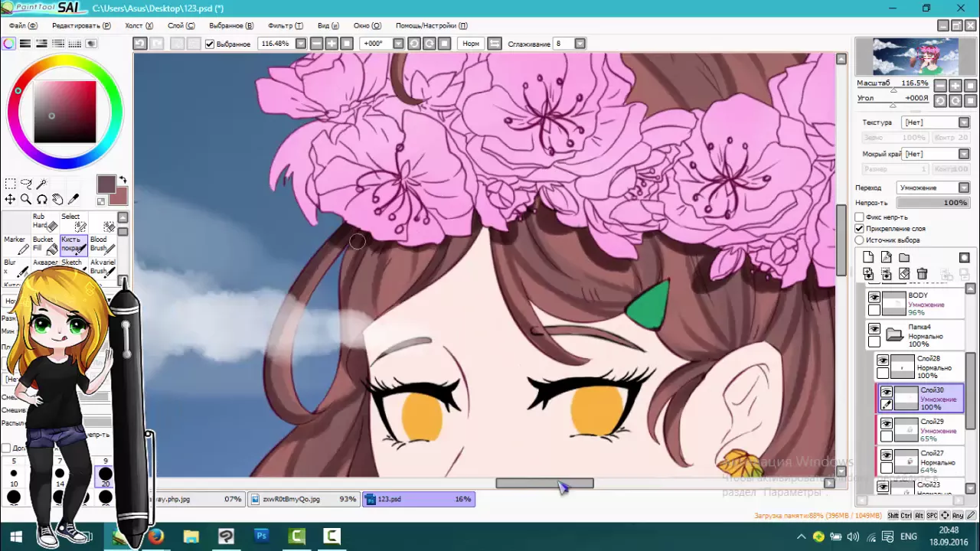Select Источник выбора radio option

pyautogui.click(x=860, y=240)
